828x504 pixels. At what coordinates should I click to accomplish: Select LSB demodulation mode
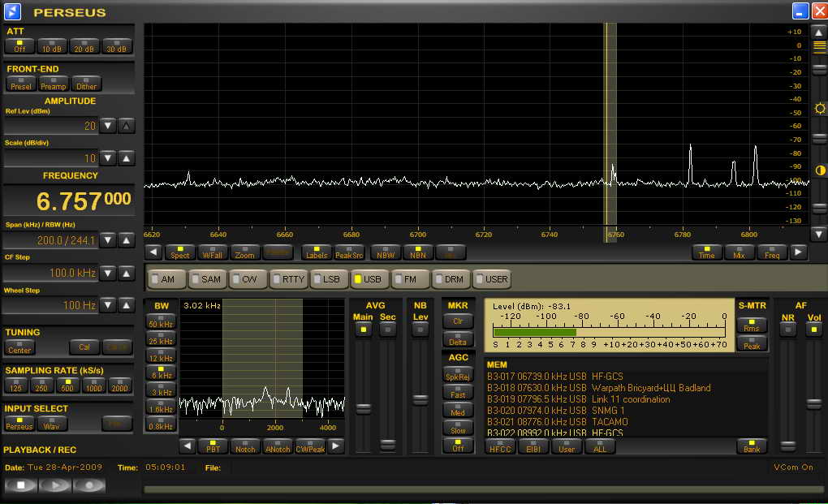point(330,279)
